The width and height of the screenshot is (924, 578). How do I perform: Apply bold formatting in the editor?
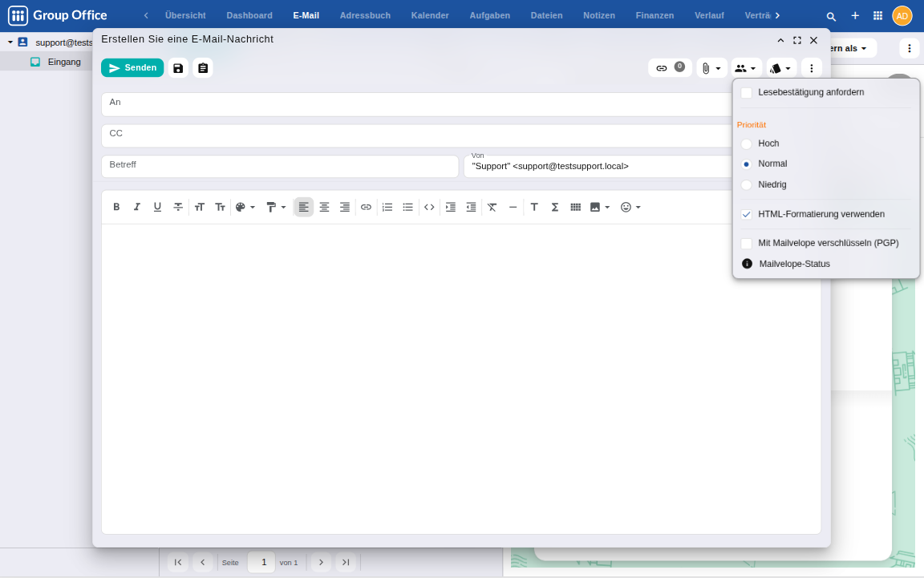[x=116, y=207]
